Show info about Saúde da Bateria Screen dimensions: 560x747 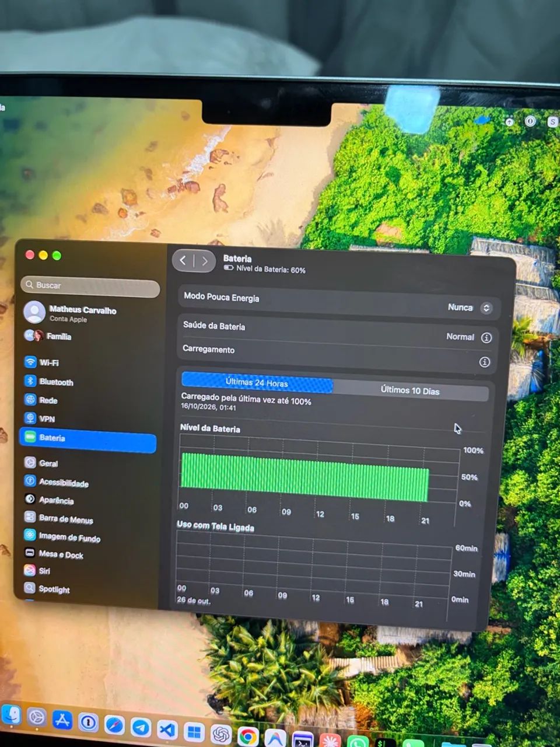486,337
